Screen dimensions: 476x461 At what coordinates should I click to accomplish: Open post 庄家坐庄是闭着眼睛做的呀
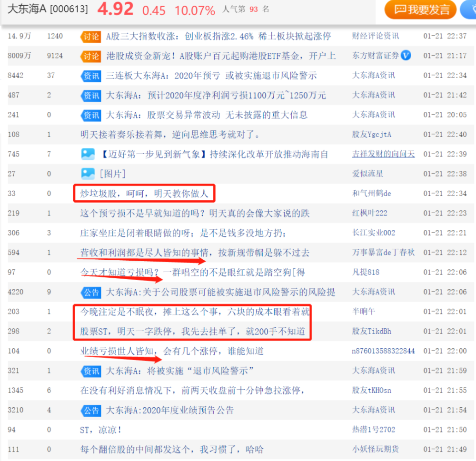coord(183,233)
